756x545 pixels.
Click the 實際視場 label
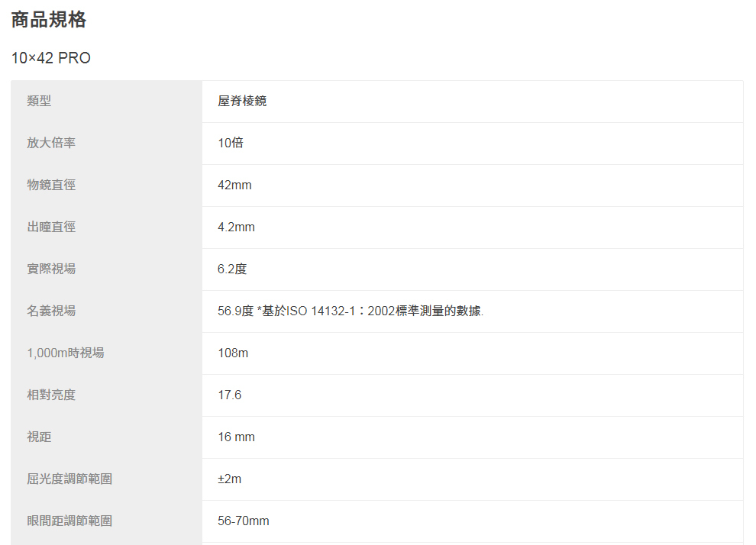(51, 269)
